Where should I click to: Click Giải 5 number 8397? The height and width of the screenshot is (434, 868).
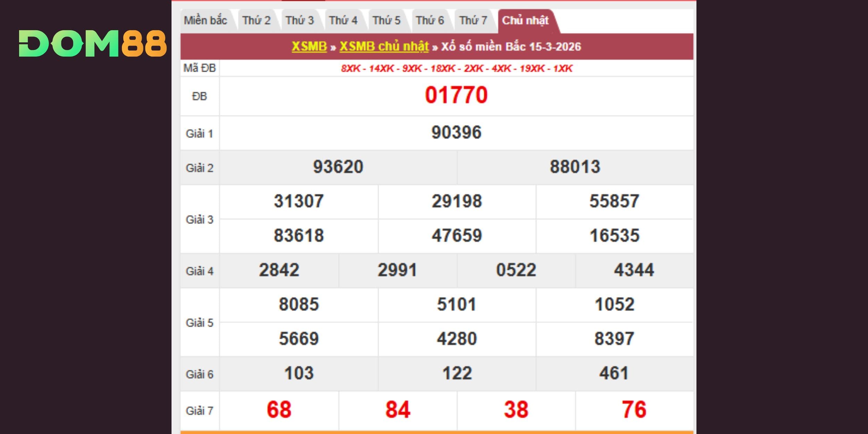click(614, 339)
